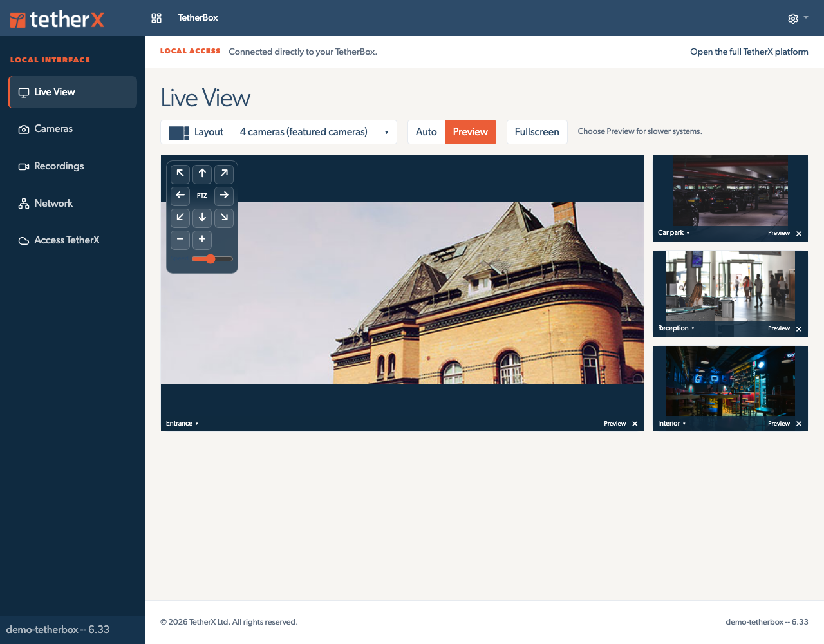The width and height of the screenshot is (824, 644).
Task: Select the Preview stream mode
Action: 471,132
